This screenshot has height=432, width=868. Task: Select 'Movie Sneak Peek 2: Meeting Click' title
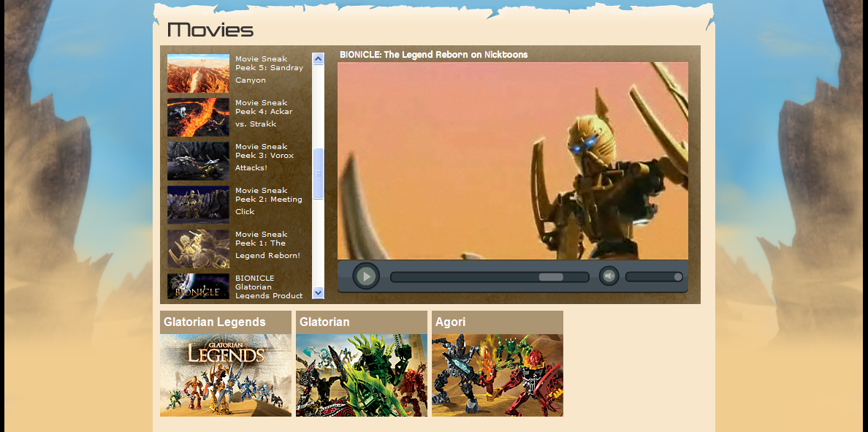tap(268, 200)
